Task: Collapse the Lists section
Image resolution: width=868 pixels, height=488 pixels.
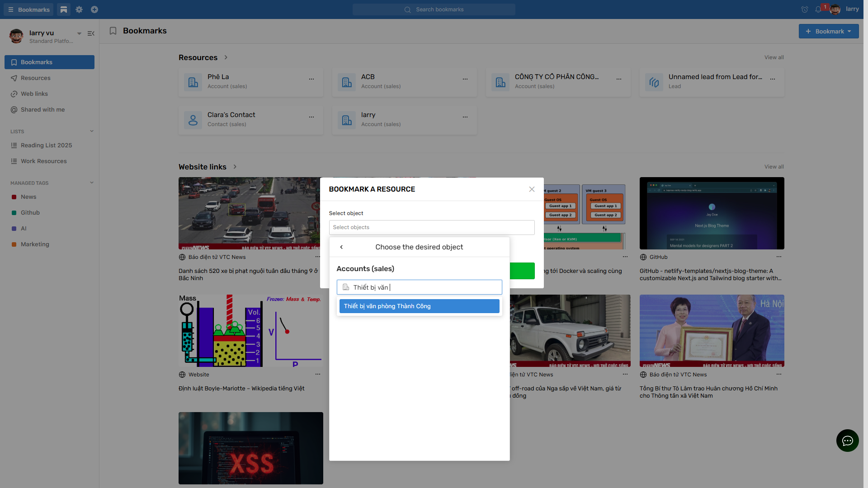Action: [92, 131]
